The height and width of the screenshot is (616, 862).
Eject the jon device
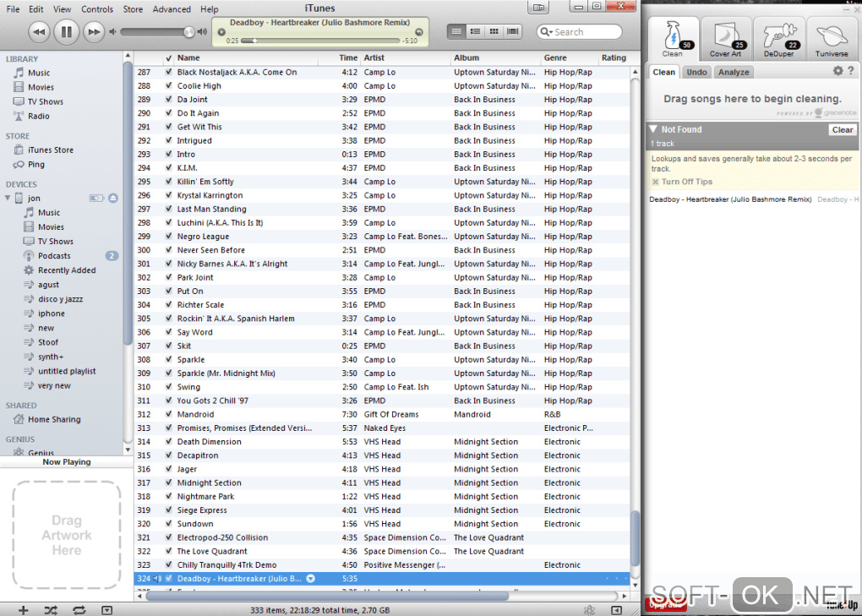(x=113, y=198)
